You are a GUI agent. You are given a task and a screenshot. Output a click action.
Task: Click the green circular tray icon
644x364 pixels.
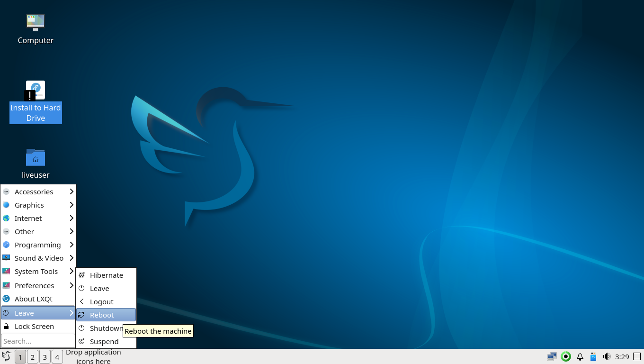click(x=566, y=357)
